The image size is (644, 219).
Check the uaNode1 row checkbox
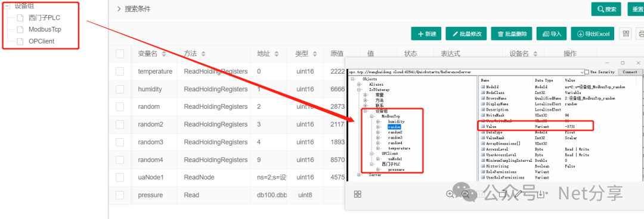click(120, 177)
